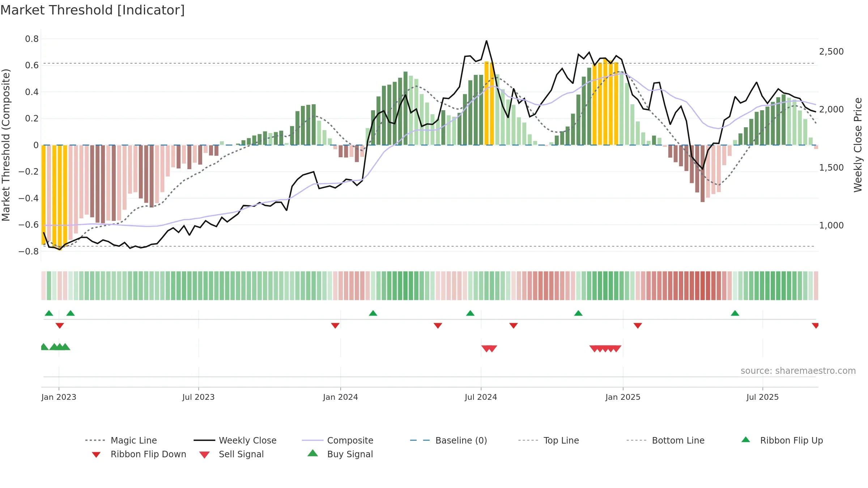The width and height of the screenshot is (868, 488).
Task: Click the 'Jul 2025' x-axis label
Action: 763,397
